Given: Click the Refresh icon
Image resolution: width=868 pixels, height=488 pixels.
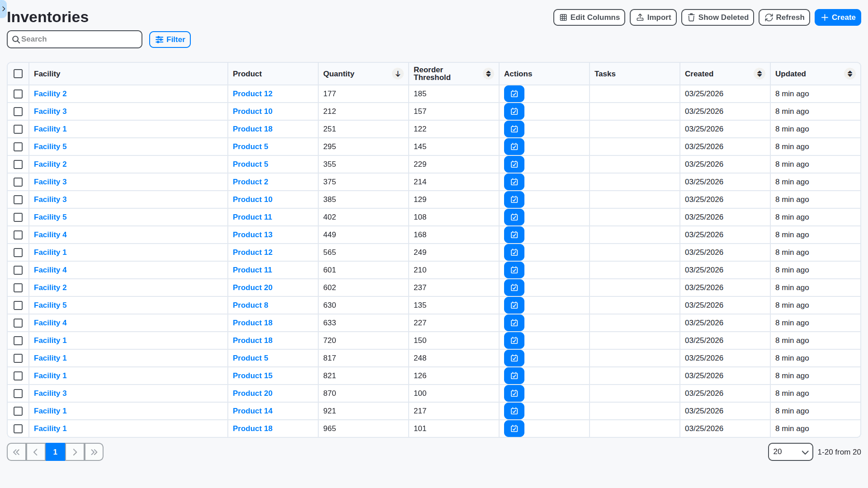Looking at the screenshot, I should pos(769,17).
